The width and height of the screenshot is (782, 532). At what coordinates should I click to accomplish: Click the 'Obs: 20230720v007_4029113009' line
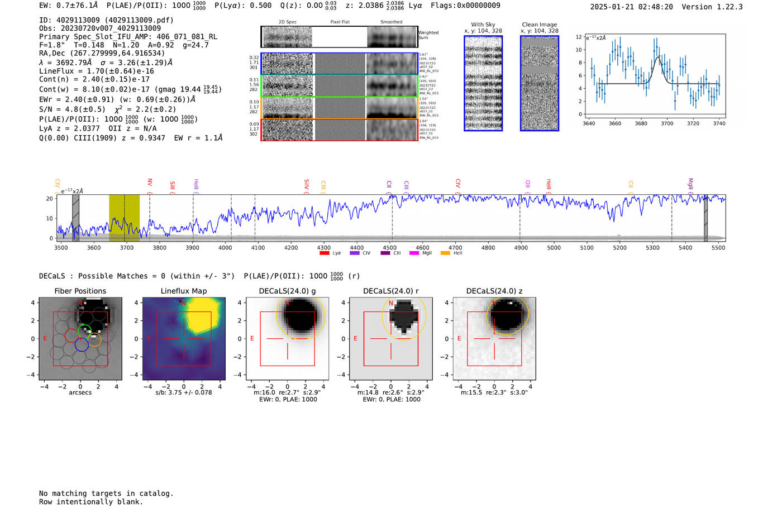point(100,28)
